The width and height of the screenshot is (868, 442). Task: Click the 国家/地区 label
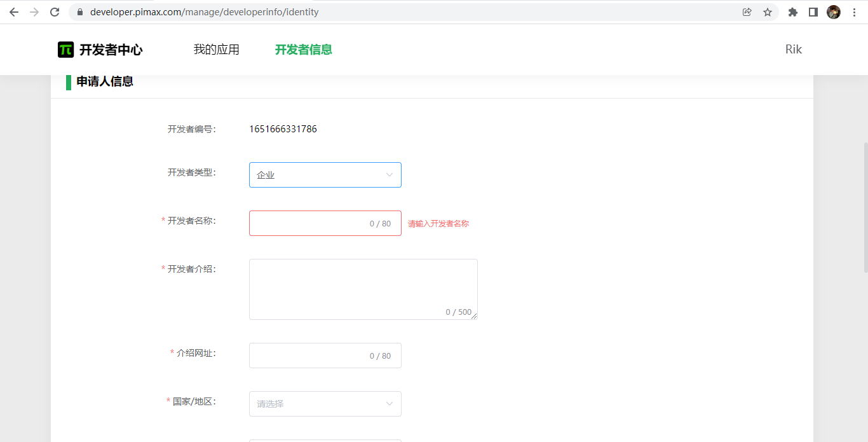point(194,401)
